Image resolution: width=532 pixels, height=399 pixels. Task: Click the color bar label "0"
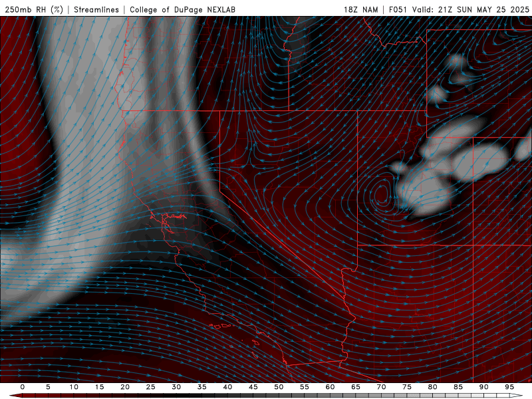tap(23, 387)
